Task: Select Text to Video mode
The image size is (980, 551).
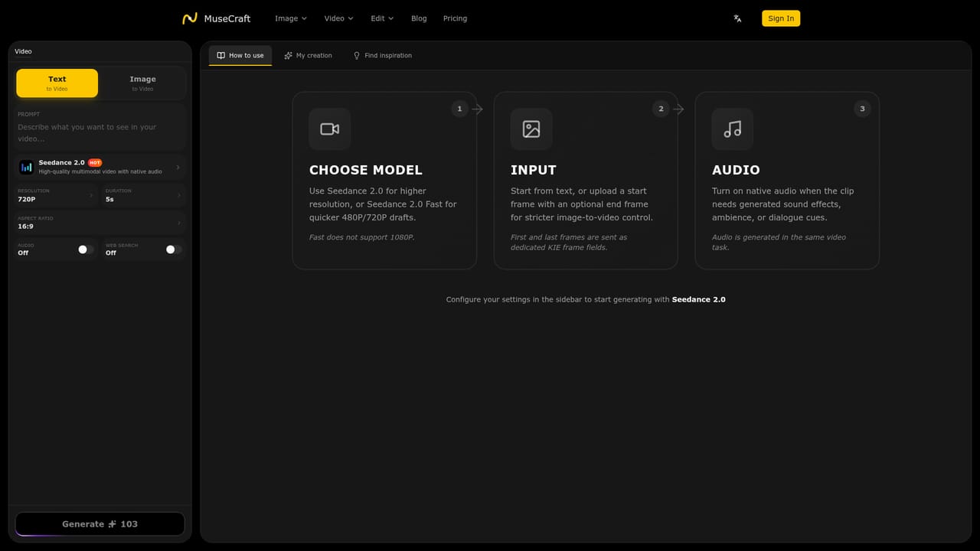Action: pyautogui.click(x=57, y=83)
